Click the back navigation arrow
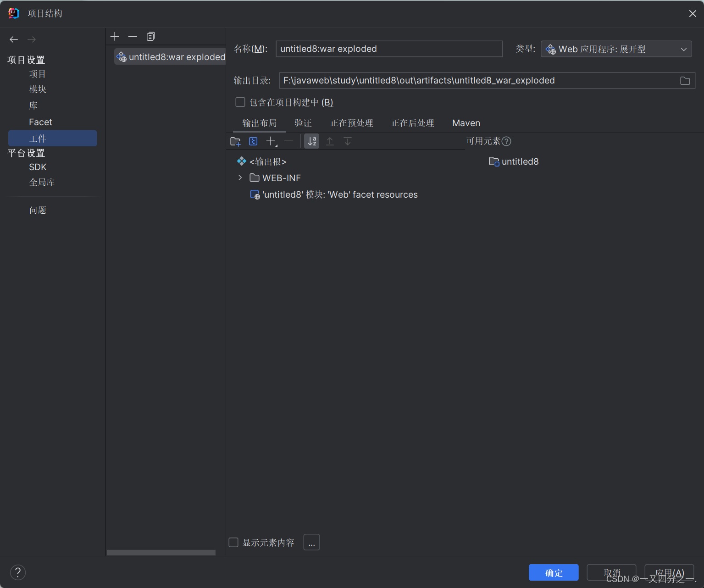This screenshot has height=588, width=704. pyautogui.click(x=14, y=39)
